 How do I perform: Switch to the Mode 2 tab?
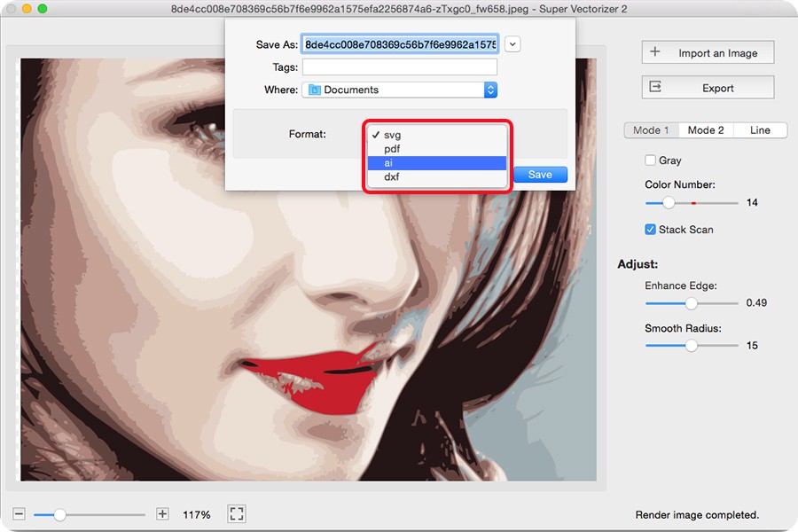coord(706,129)
